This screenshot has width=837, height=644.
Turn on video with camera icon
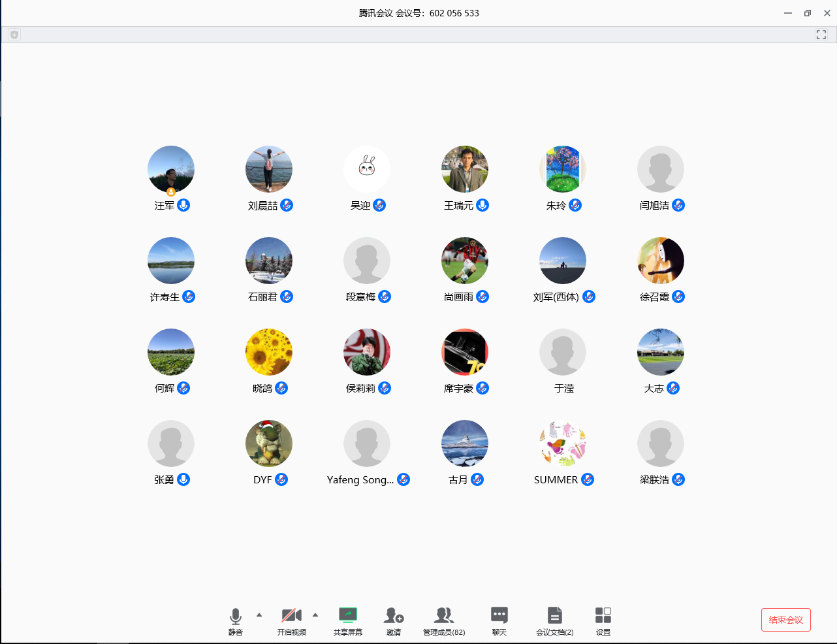tap(291, 616)
